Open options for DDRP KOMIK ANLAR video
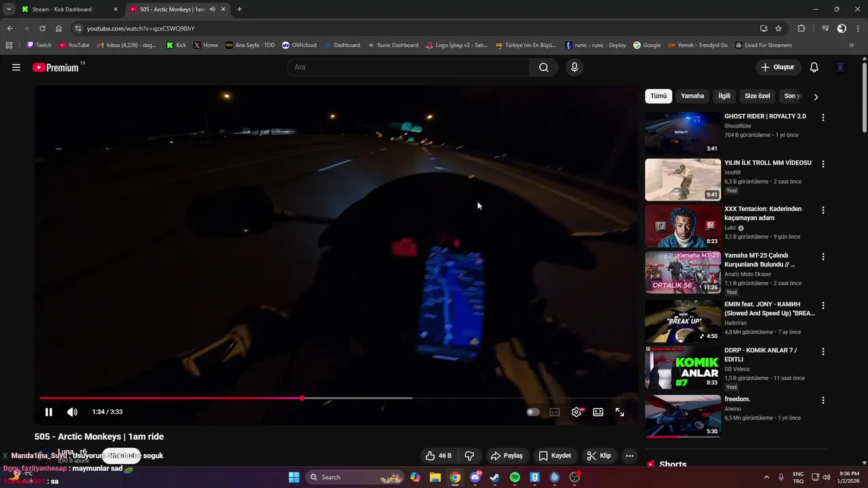Viewport: 868px width, 488px height. click(823, 352)
